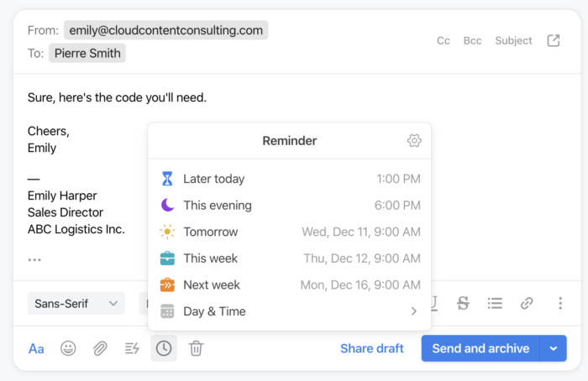Screen dimensions: 588x381
Task: Apply strikethrough formatting
Action: (x=463, y=303)
